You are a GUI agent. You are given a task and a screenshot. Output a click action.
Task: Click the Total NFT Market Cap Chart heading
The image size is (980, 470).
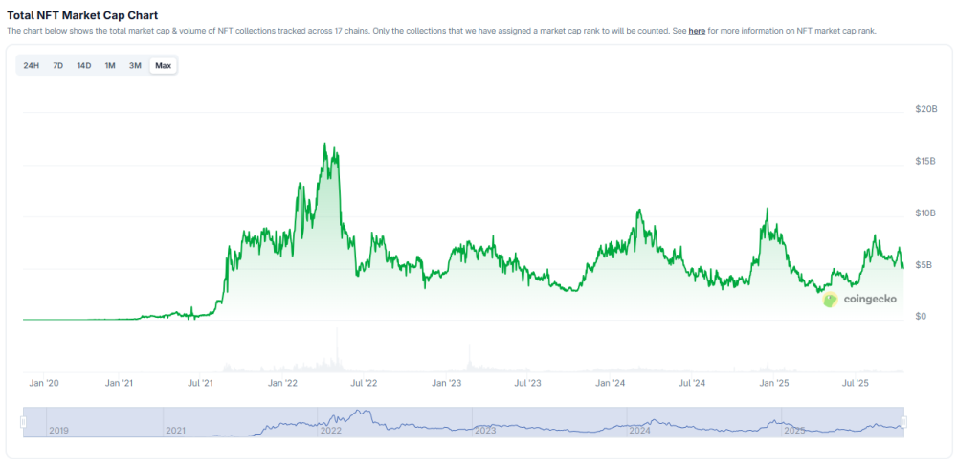(x=83, y=15)
